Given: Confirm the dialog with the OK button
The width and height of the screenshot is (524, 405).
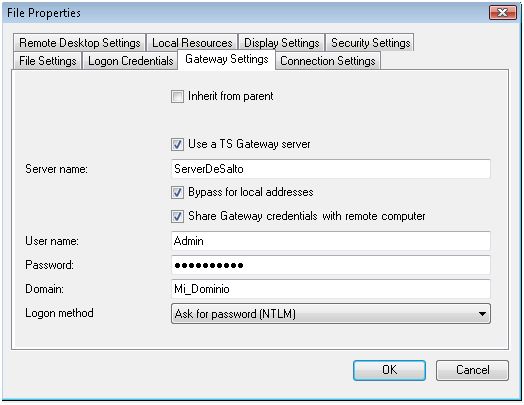Looking at the screenshot, I should click(389, 370).
